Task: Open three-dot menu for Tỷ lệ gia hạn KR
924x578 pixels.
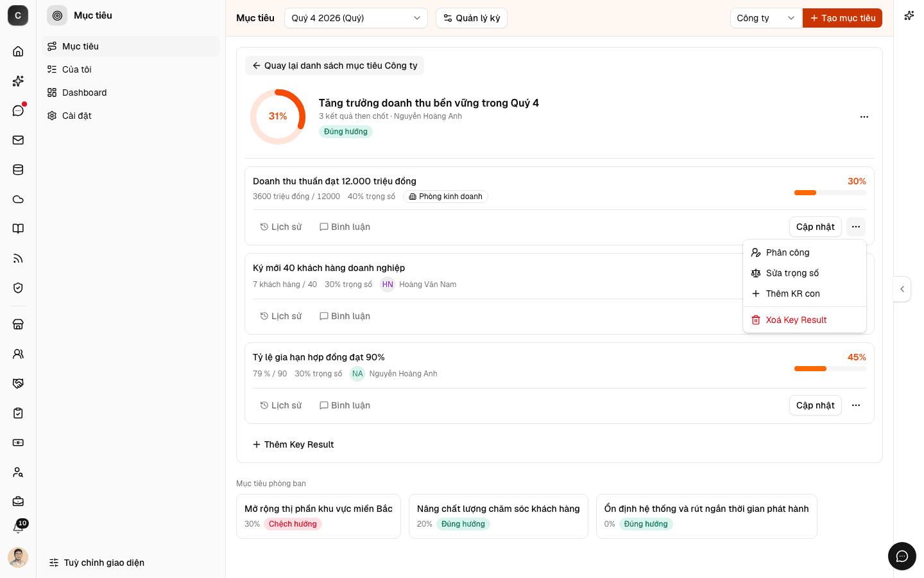Action: click(856, 405)
